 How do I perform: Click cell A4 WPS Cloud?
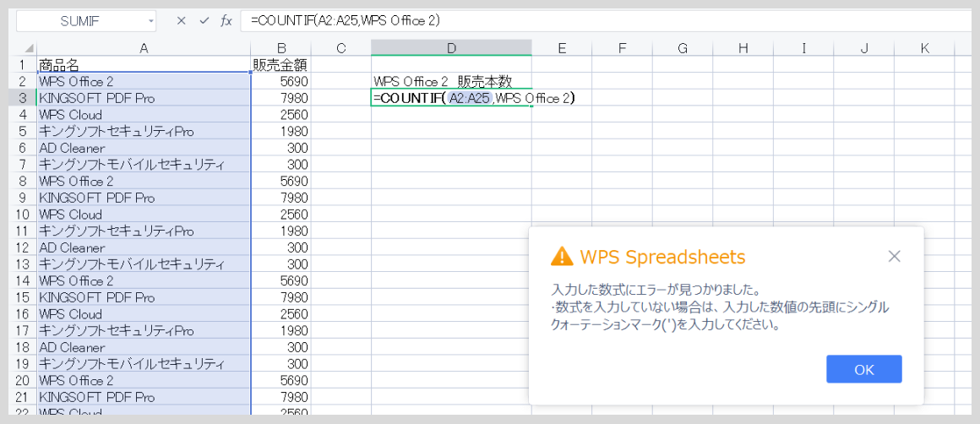pyautogui.click(x=144, y=115)
